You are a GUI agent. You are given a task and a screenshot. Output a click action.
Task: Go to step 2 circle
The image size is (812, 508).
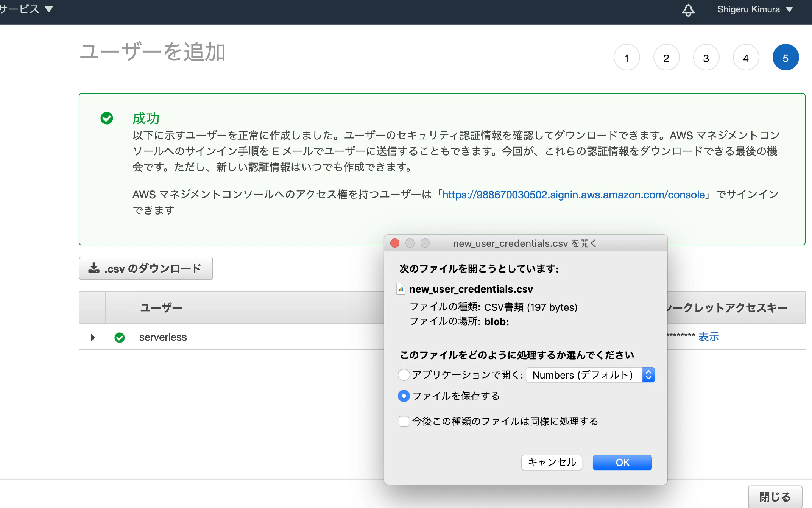(x=666, y=58)
